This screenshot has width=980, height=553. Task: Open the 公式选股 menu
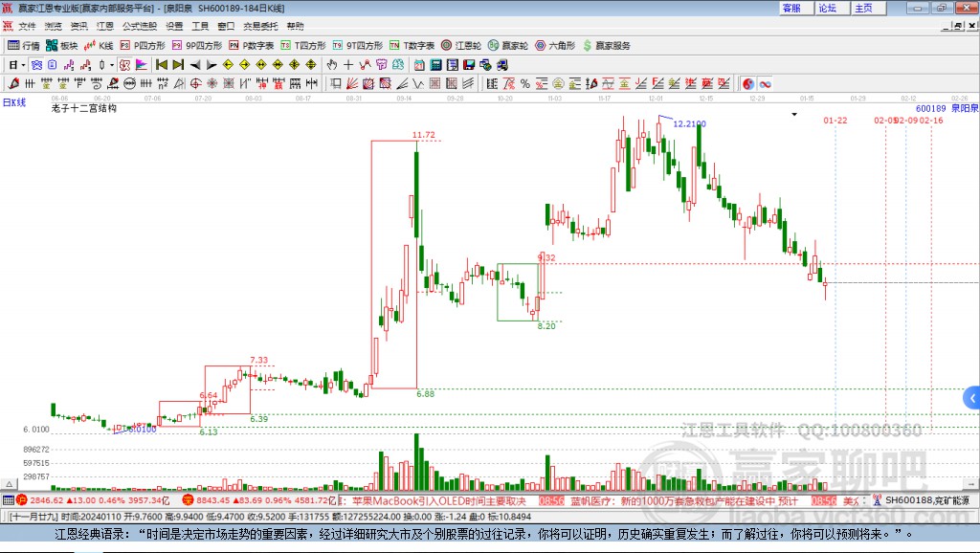pyautogui.click(x=140, y=26)
